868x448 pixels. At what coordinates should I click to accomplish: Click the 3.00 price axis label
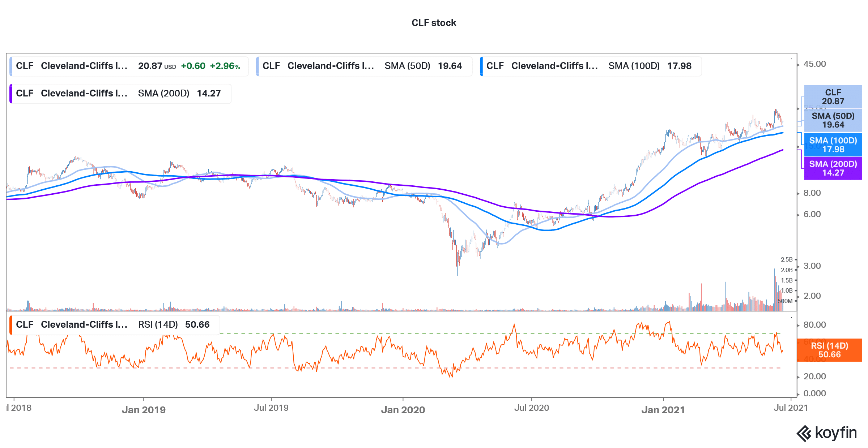pos(812,266)
